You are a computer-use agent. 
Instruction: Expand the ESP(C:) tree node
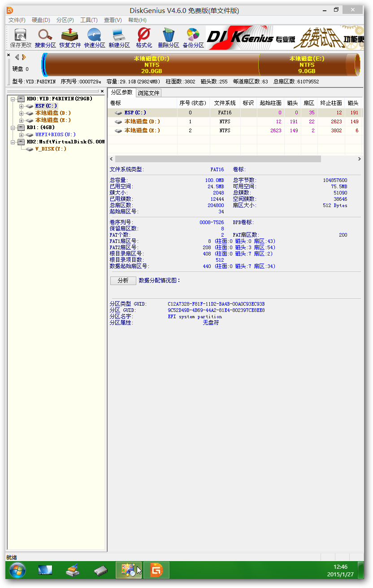coord(22,106)
